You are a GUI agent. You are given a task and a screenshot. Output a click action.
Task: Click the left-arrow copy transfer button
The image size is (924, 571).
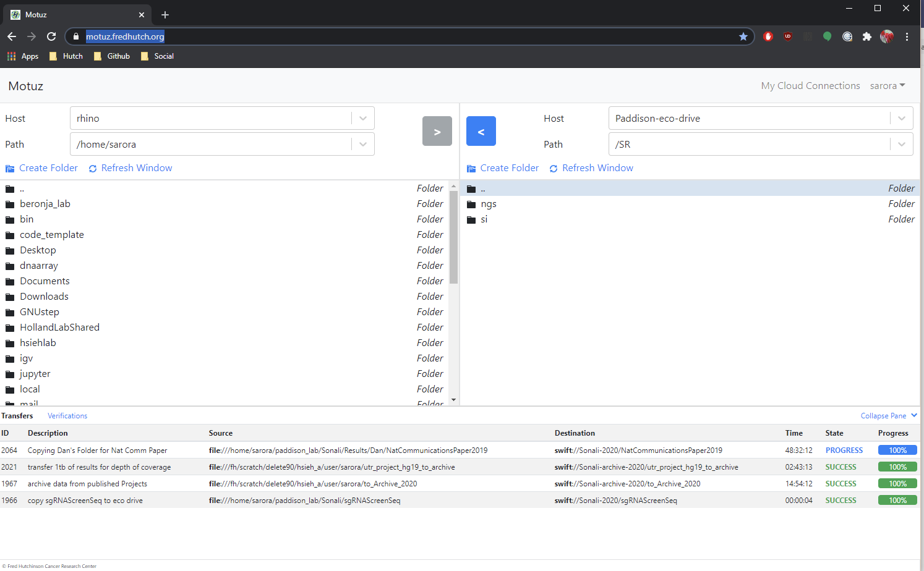481,131
